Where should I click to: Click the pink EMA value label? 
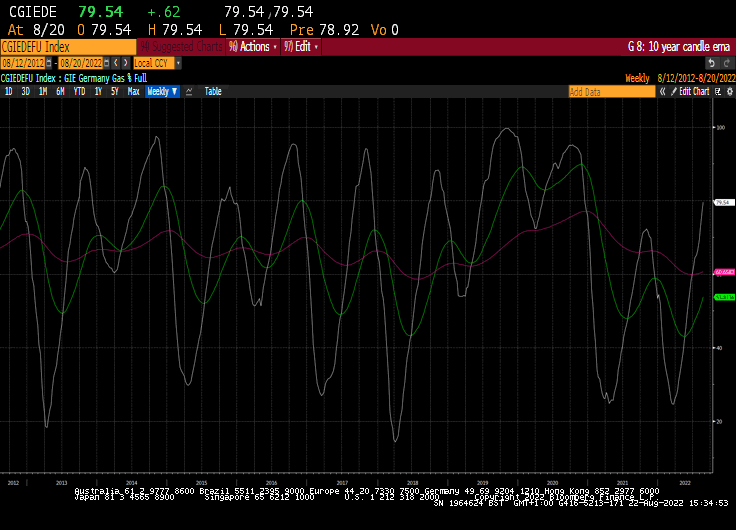[x=724, y=271]
